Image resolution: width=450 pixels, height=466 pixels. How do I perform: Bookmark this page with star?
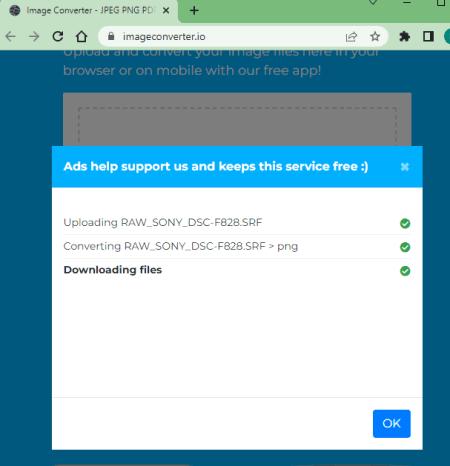pos(375,36)
